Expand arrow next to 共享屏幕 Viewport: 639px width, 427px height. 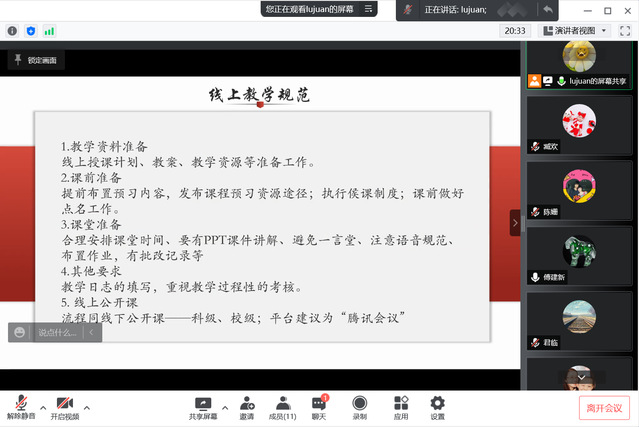224,407
